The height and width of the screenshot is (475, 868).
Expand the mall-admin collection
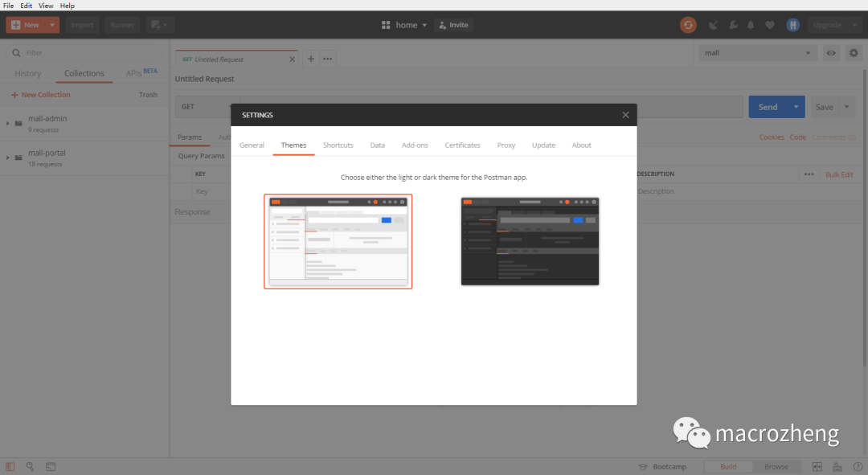(8, 124)
